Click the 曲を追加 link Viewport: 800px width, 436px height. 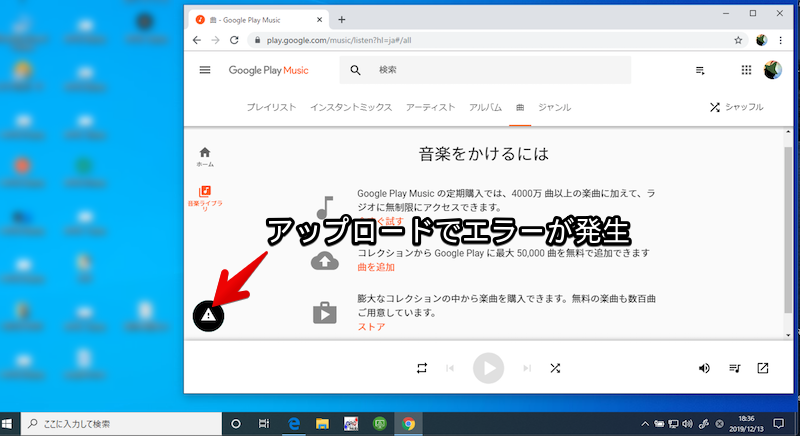[x=378, y=267]
